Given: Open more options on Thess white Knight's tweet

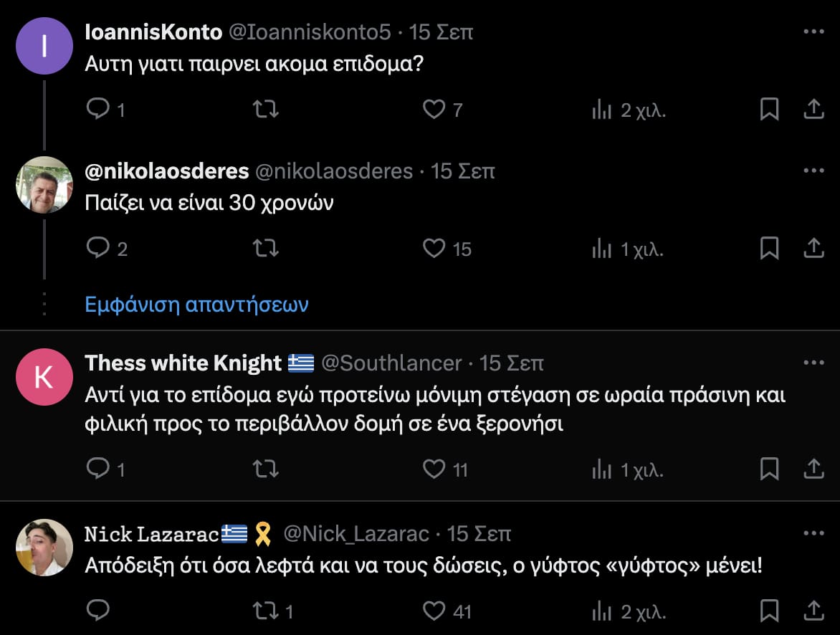Looking at the screenshot, I should (813, 363).
